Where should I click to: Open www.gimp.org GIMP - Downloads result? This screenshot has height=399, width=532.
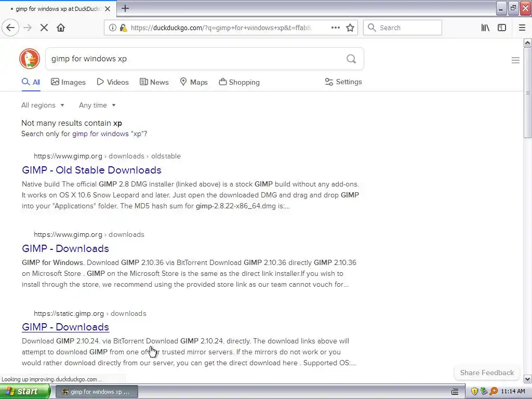click(65, 248)
